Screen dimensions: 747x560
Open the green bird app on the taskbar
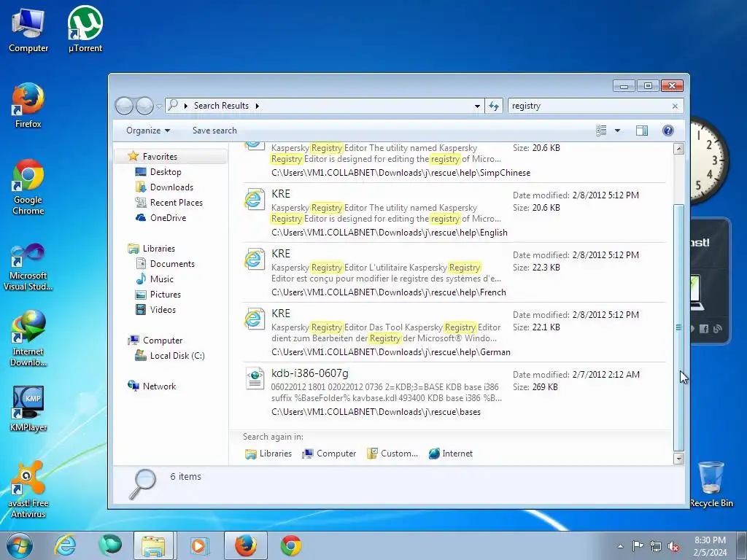pyautogui.click(x=110, y=545)
